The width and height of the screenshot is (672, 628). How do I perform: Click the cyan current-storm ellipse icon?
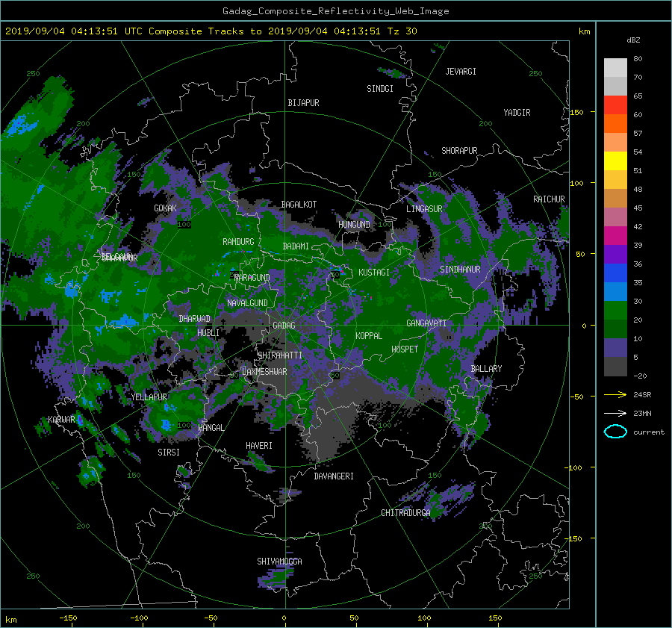(615, 432)
